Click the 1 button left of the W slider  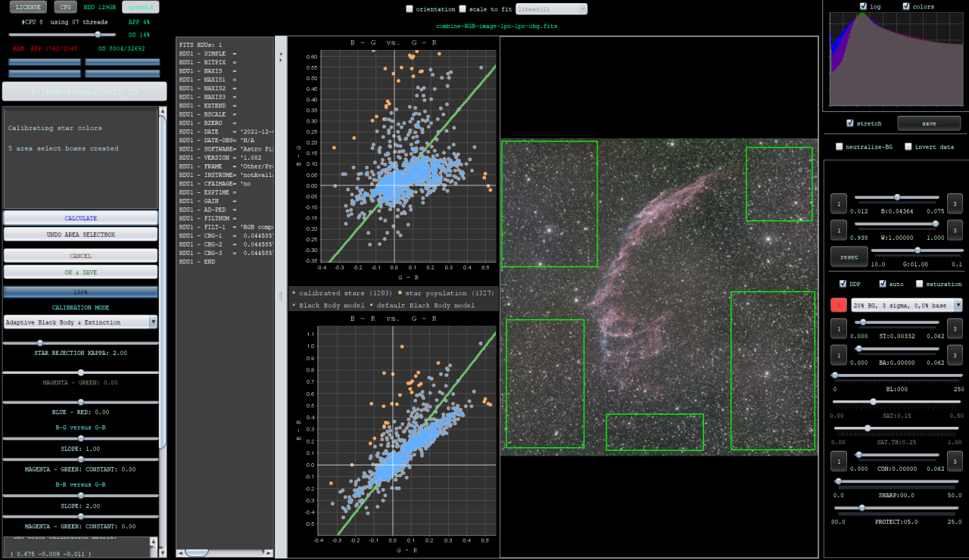coord(839,229)
